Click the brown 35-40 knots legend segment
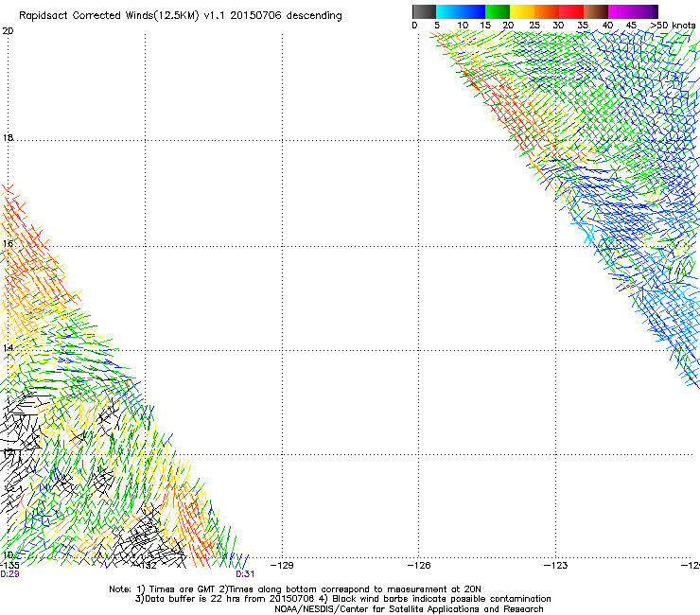Viewport: 700px width, 615px height. pos(596,11)
